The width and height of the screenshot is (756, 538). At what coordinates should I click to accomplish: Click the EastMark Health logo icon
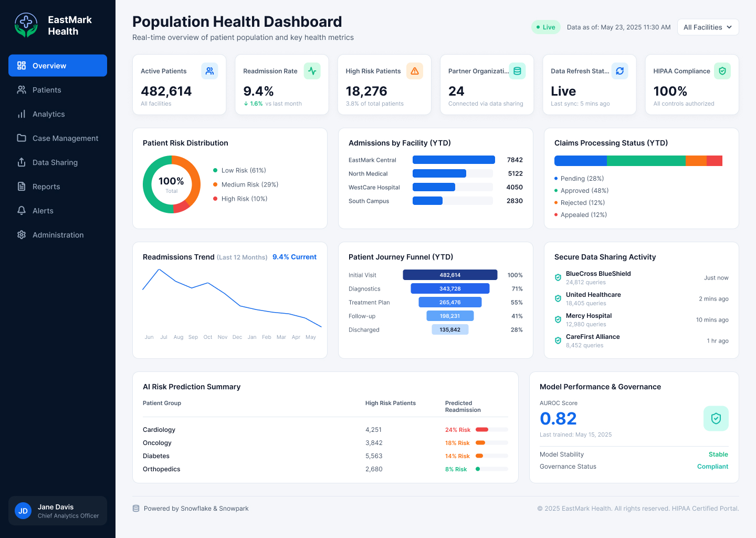coord(26,25)
